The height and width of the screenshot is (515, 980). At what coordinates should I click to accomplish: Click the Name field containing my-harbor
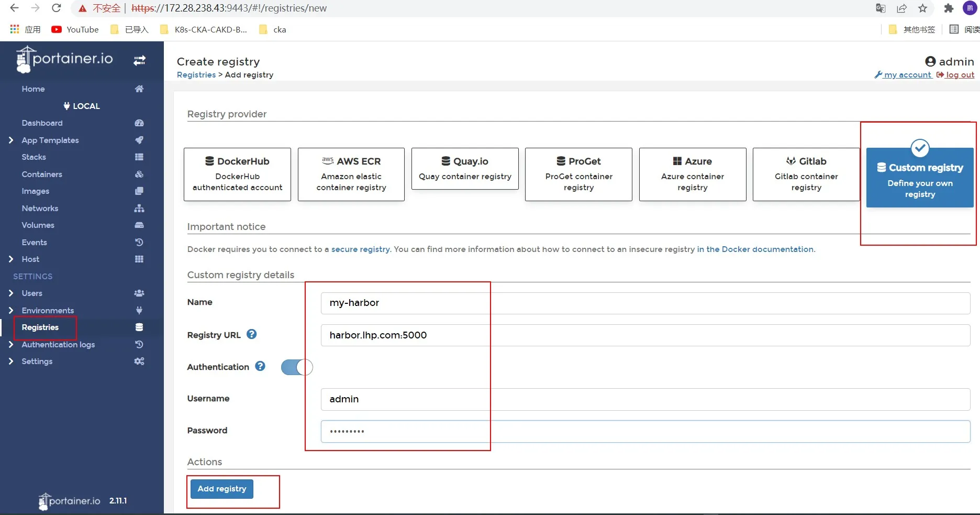tap(645, 303)
